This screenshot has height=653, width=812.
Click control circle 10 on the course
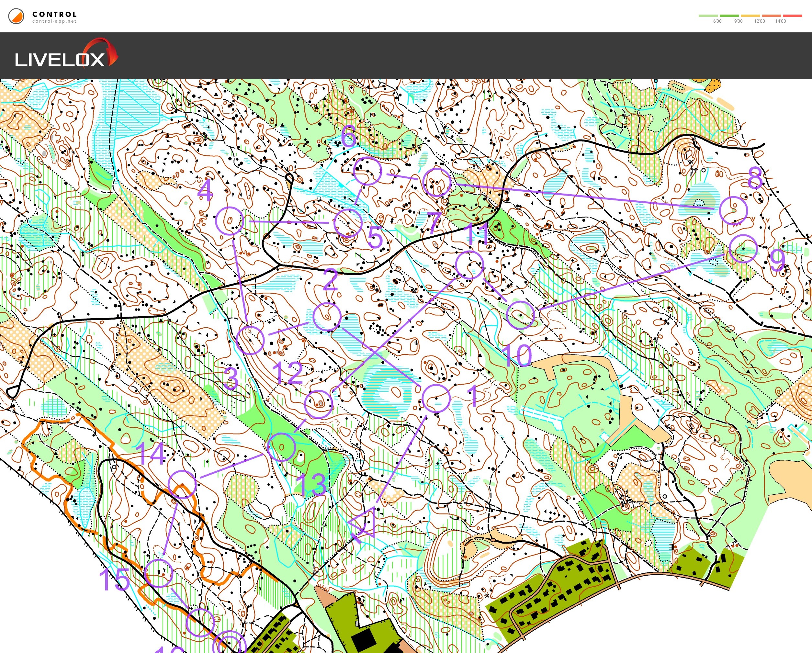[x=521, y=315]
